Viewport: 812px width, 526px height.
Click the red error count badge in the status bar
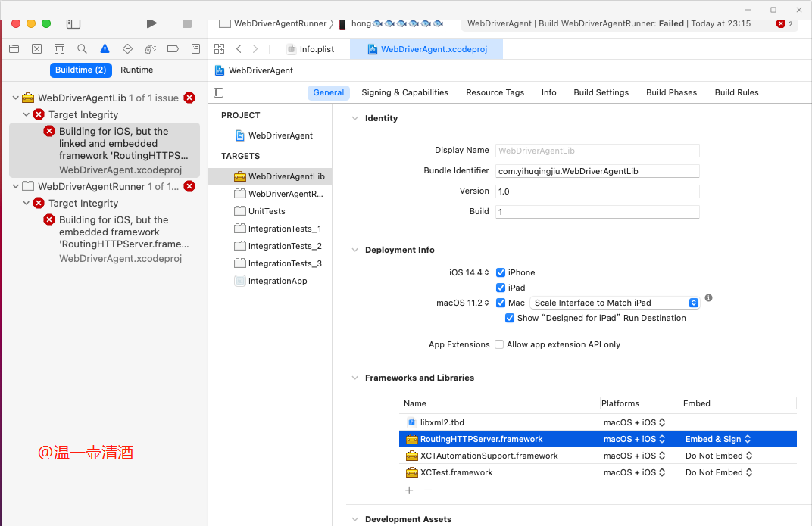point(781,23)
